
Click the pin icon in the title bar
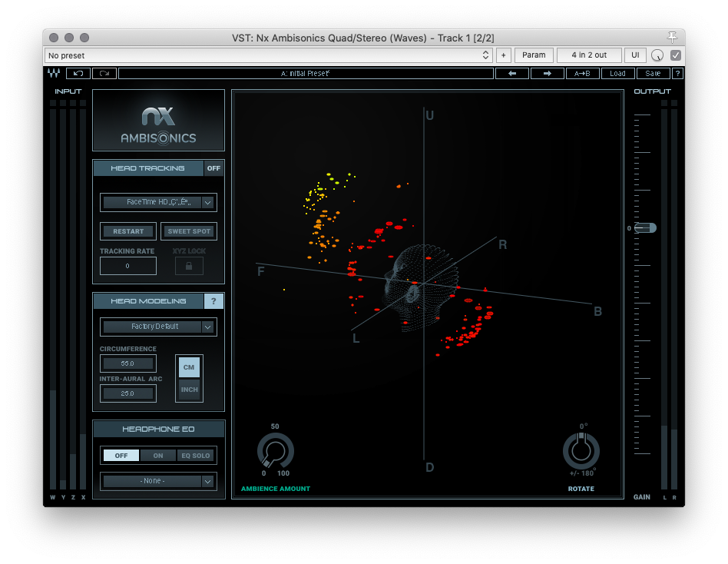[x=672, y=37]
